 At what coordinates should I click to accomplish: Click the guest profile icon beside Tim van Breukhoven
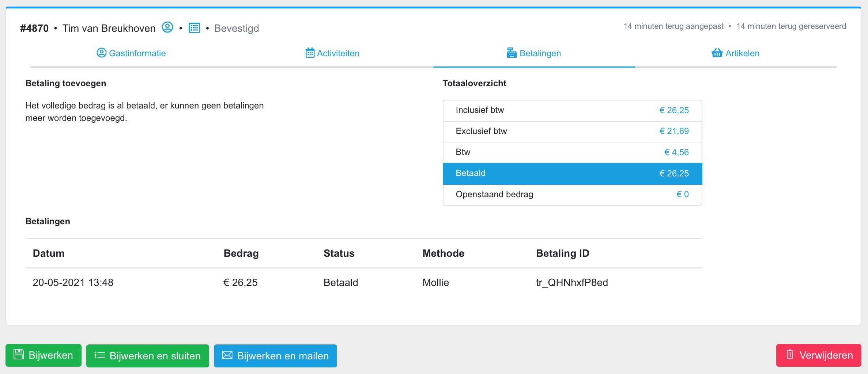point(167,27)
